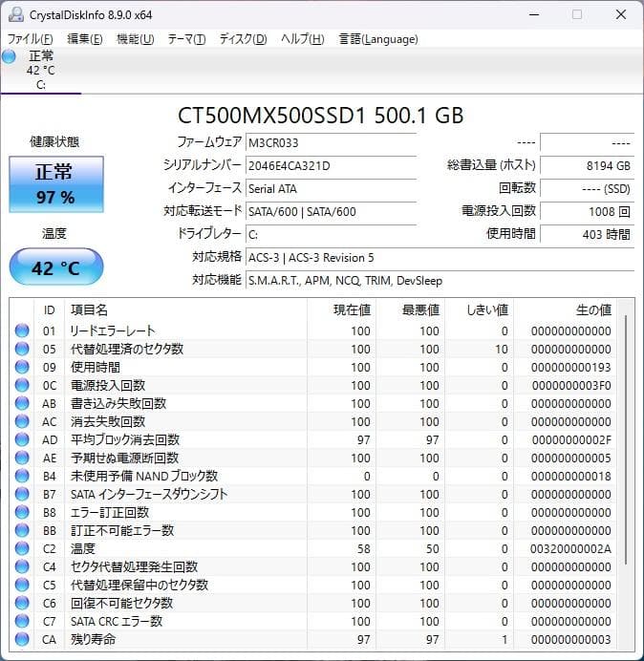The width and height of the screenshot is (644, 661).
Task: Click the ID column header
Action: 50,309
